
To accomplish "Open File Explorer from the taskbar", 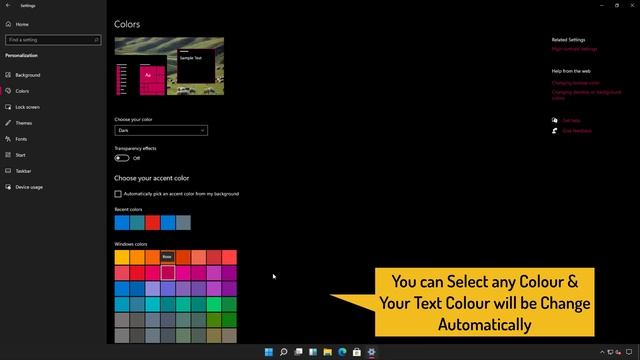I will (x=327, y=352).
